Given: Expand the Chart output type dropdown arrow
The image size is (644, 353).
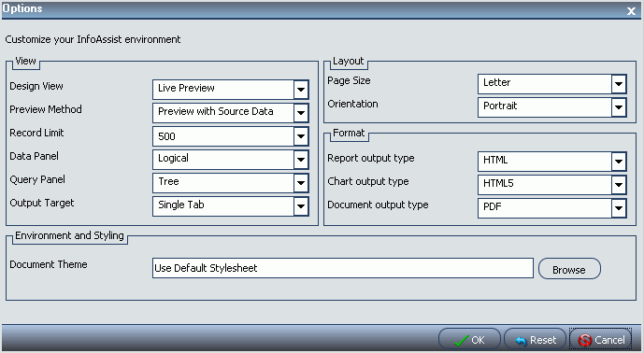Looking at the screenshot, I should 619,185.
